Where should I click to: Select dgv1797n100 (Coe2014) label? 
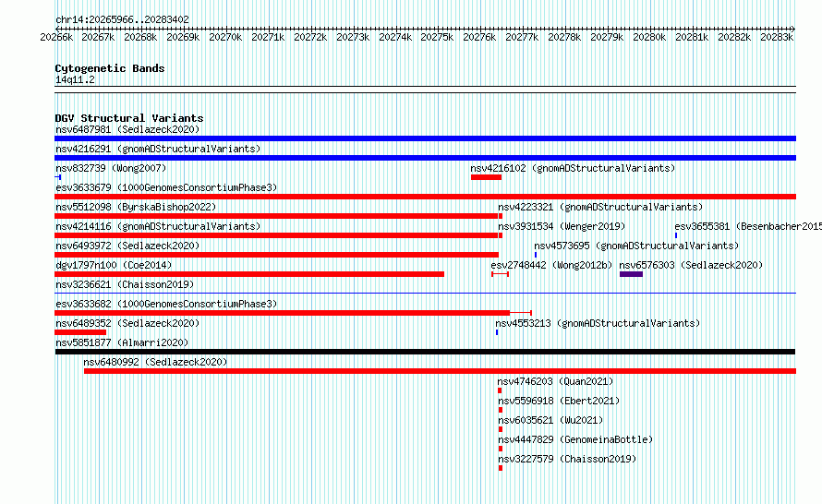[x=114, y=265]
